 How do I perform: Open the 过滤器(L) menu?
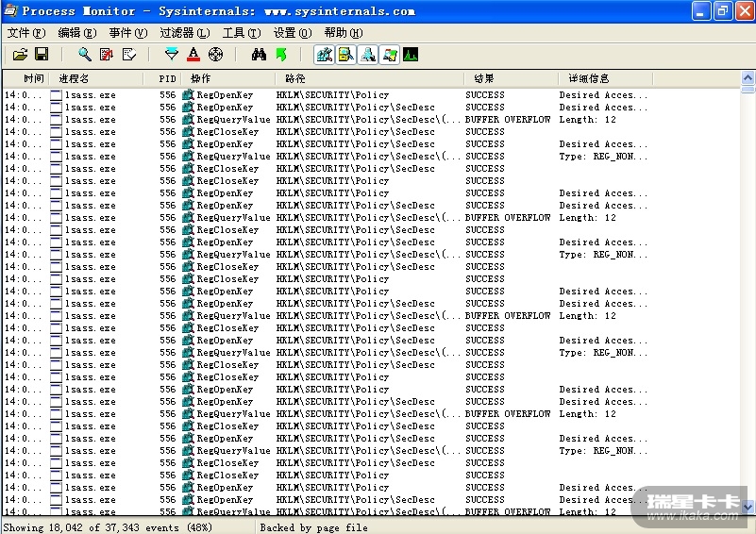tap(184, 33)
